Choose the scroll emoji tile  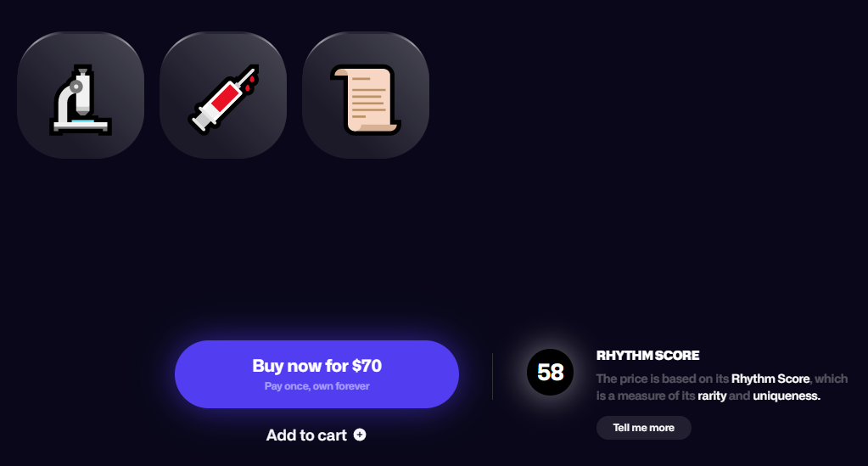(x=366, y=95)
